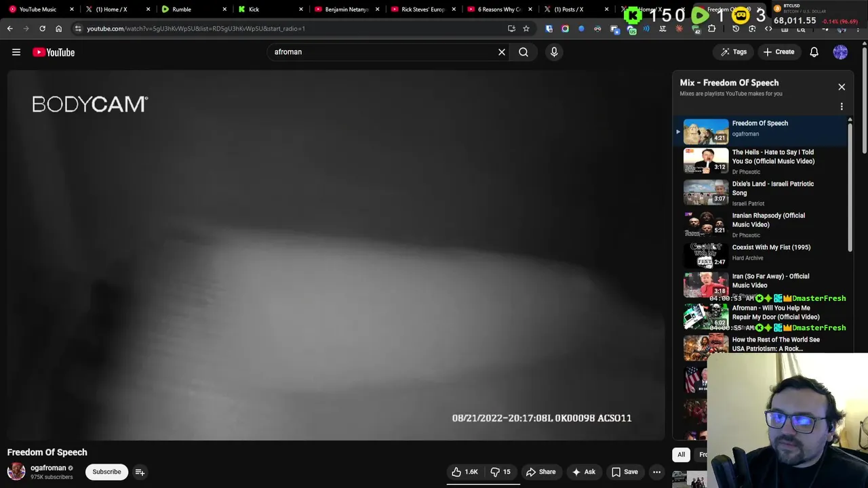
Task: Switch to the Benjamin Netanyahu tab
Action: tap(347, 9)
